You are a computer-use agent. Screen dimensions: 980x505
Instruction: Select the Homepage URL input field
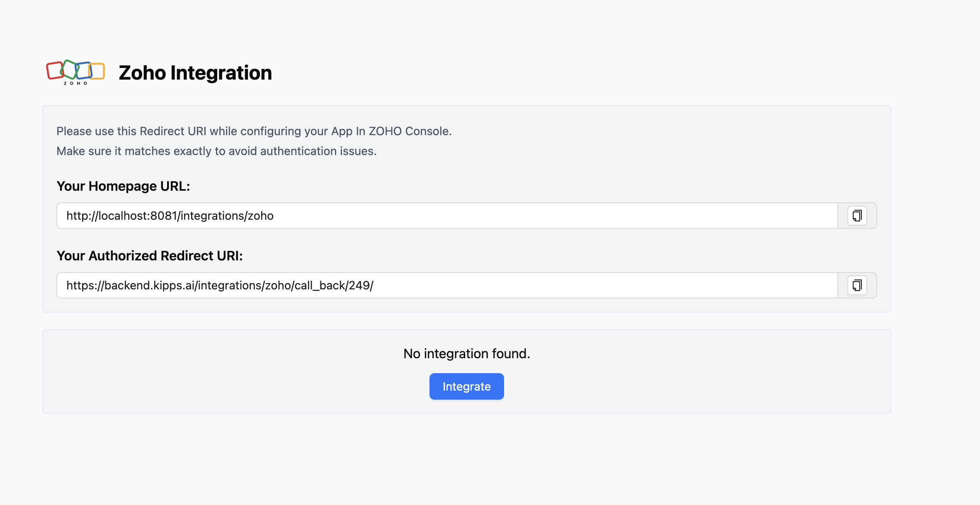(x=447, y=216)
